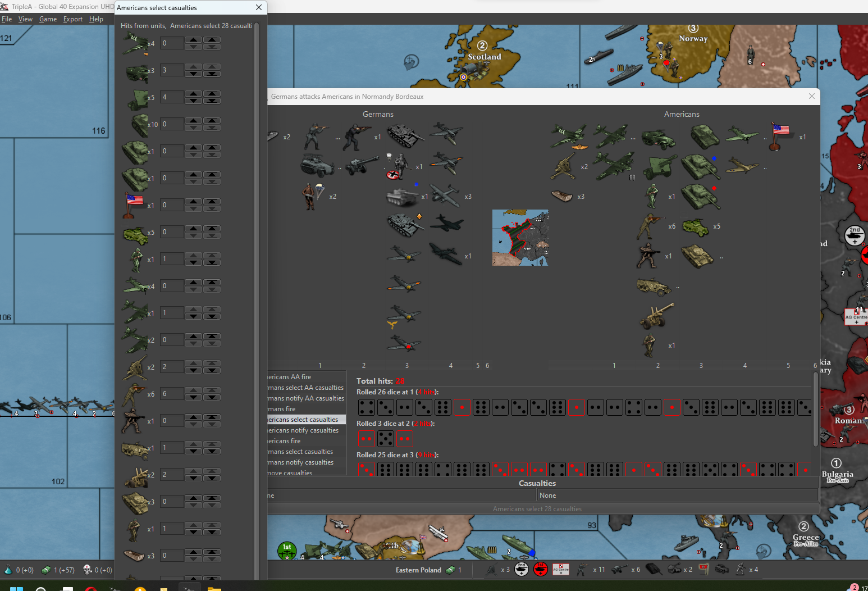
Task: Click the German Tiger tank x1 in battle window
Action: point(402,197)
